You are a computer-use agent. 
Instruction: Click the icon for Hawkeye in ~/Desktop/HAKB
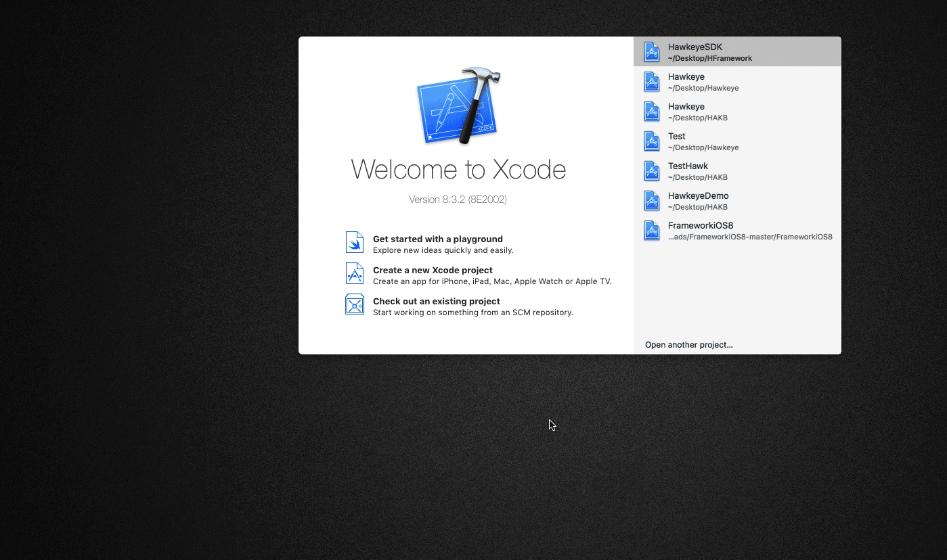[652, 112]
